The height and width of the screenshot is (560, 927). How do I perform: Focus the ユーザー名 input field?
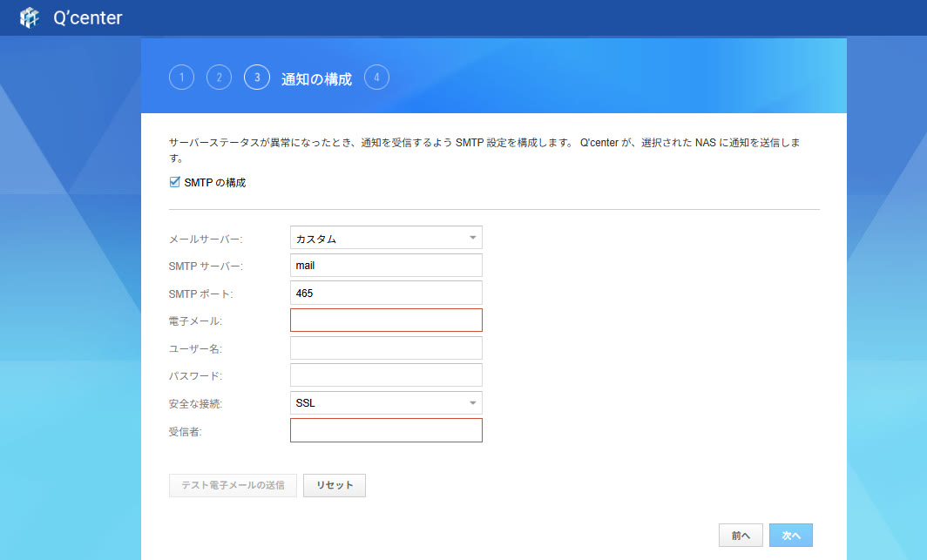[x=385, y=348]
